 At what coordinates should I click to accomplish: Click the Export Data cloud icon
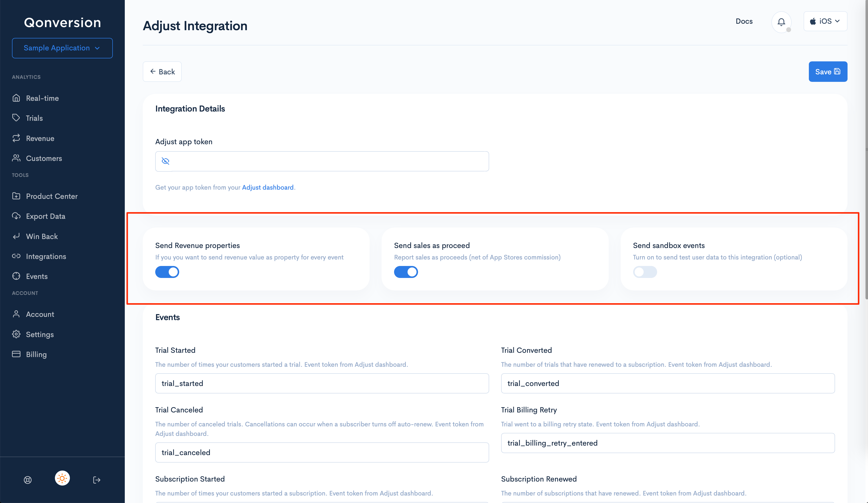point(16,216)
